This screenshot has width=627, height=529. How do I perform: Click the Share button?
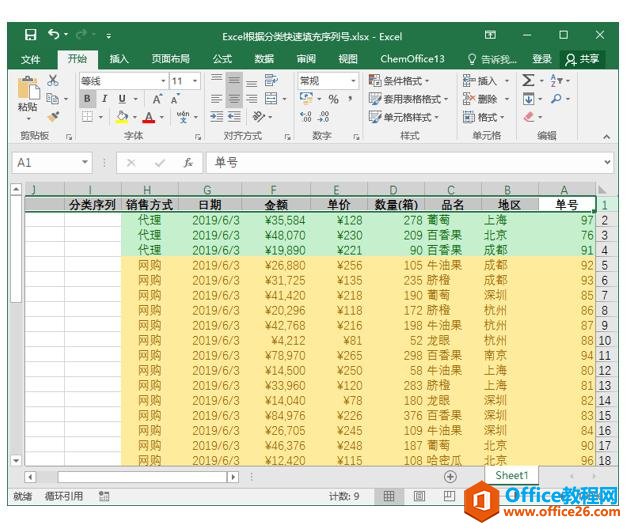coord(582,59)
